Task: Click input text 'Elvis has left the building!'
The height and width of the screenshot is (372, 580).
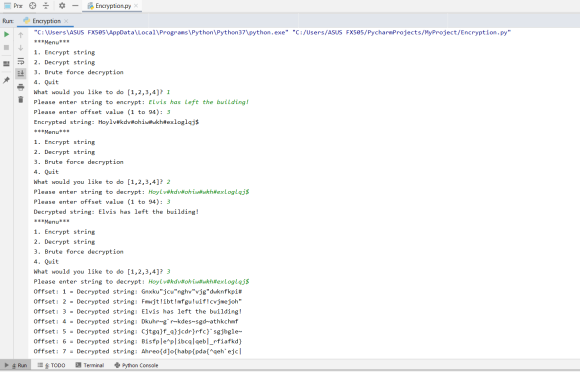Action: pos(199,102)
